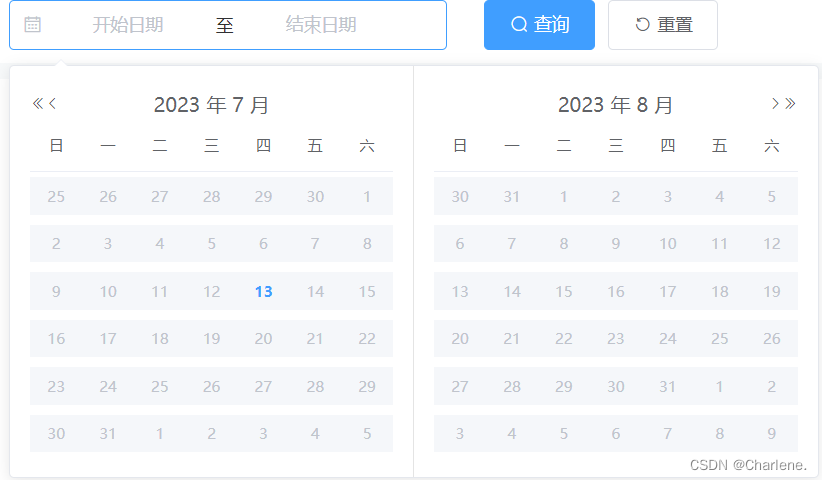Pick July 16 in the left calendar
This screenshot has width=822, height=480.
click(x=56, y=339)
